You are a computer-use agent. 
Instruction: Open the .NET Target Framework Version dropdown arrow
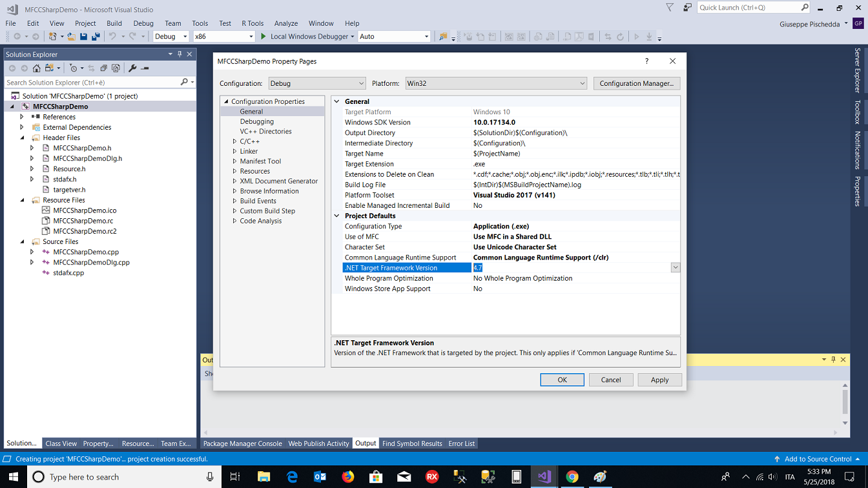point(676,268)
